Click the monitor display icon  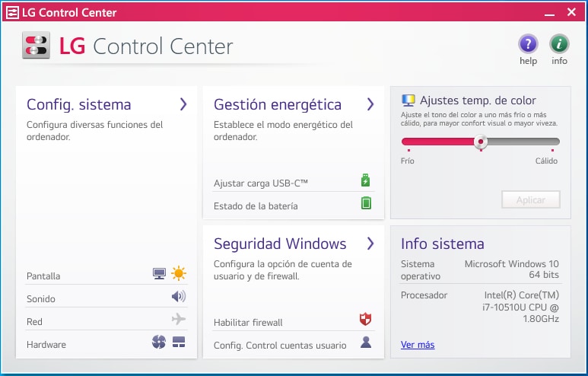pyautogui.click(x=159, y=274)
